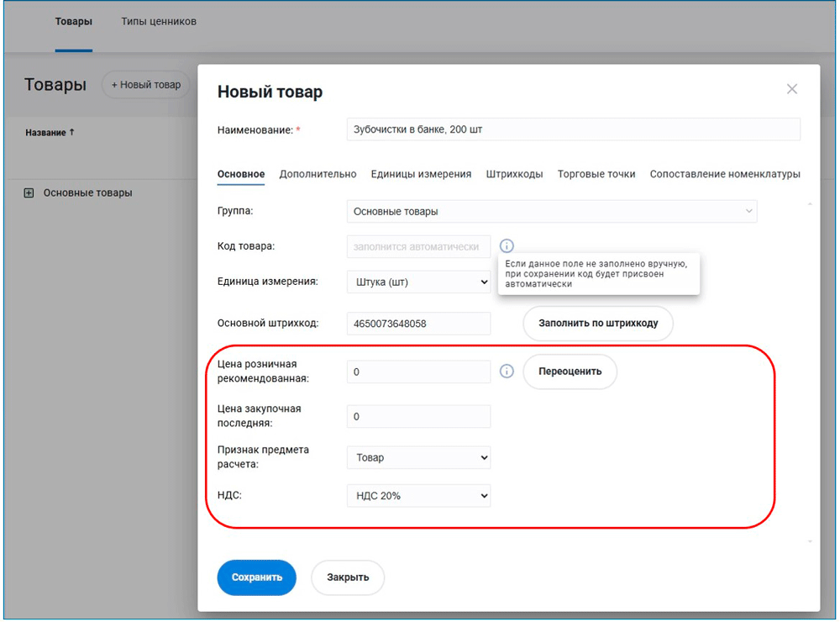Screen dimensions: 840x622
Task: Open the НДС rate dropdown
Action: click(x=418, y=496)
